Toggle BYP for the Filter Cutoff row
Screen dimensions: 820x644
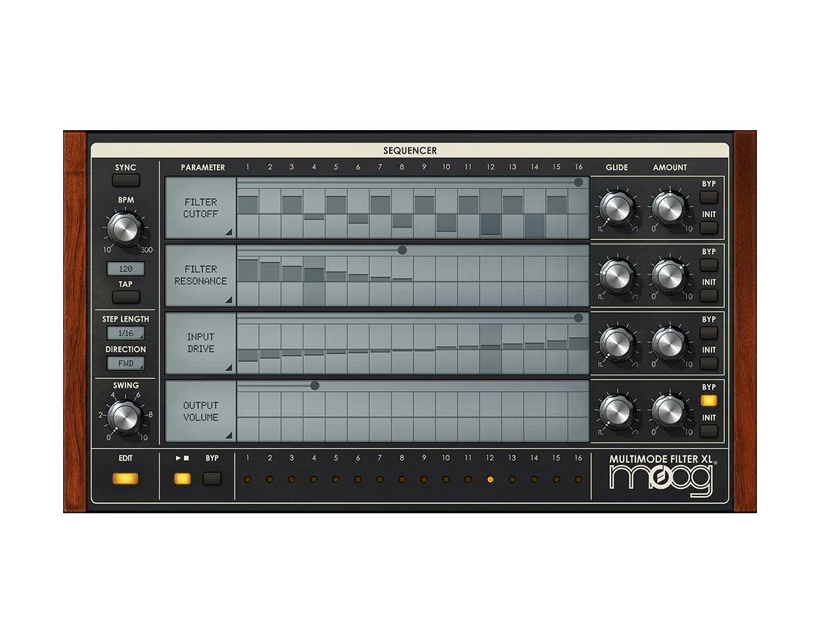[709, 197]
